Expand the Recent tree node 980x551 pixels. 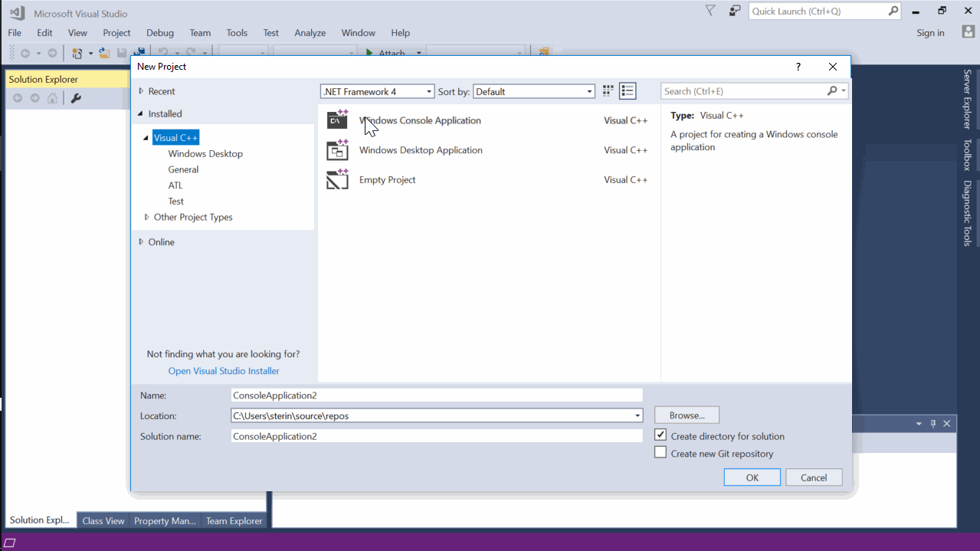tap(141, 91)
